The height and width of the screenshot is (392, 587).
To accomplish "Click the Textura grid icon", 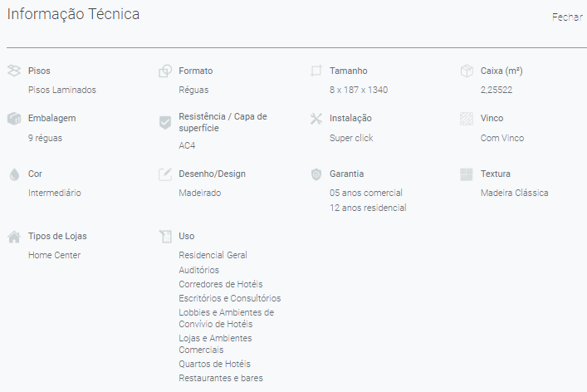I will (x=467, y=174).
